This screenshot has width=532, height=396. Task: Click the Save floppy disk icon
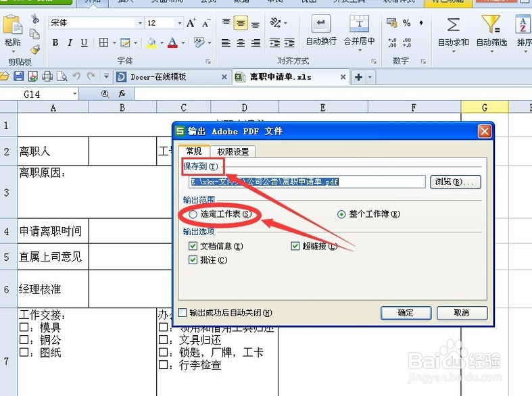[x=19, y=76]
